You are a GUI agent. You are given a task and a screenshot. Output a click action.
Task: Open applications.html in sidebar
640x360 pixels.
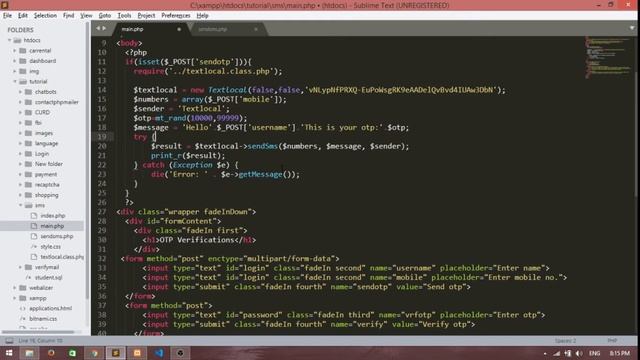[51, 308]
